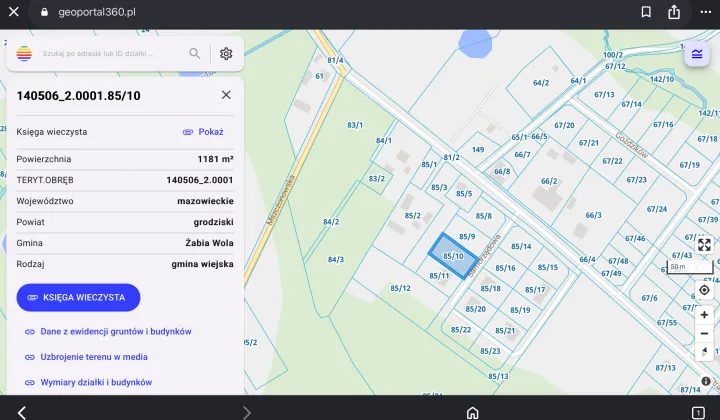Click the Powiat value grodziski
The height and width of the screenshot is (420, 720).
(214, 222)
